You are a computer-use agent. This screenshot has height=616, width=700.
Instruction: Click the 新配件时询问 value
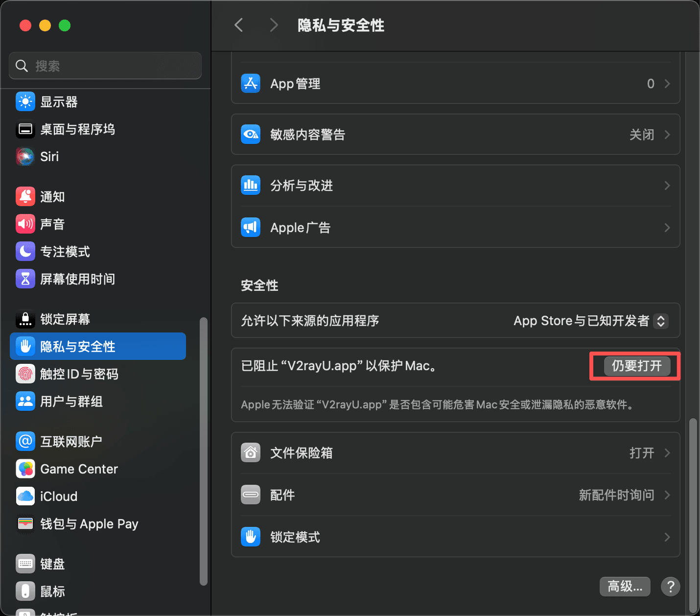(x=617, y=495)
